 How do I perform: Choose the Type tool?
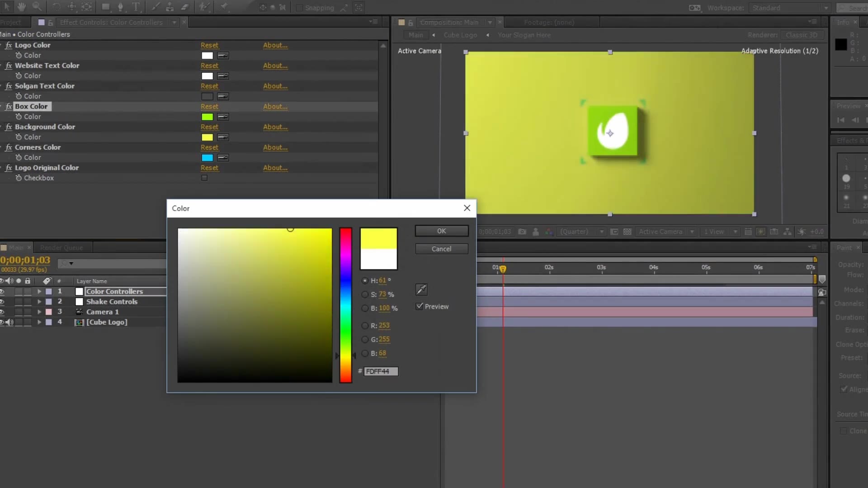pos(136,7)
